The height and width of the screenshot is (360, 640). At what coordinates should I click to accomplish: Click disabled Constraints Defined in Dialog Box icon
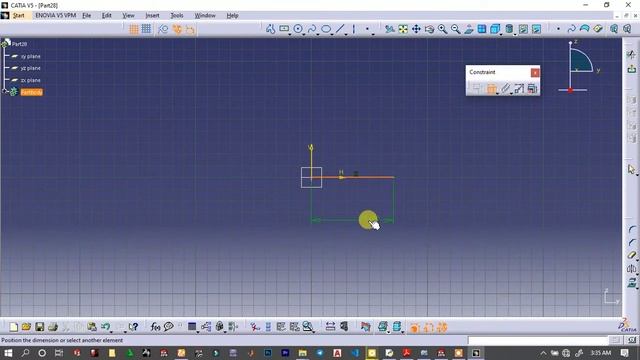476,88
